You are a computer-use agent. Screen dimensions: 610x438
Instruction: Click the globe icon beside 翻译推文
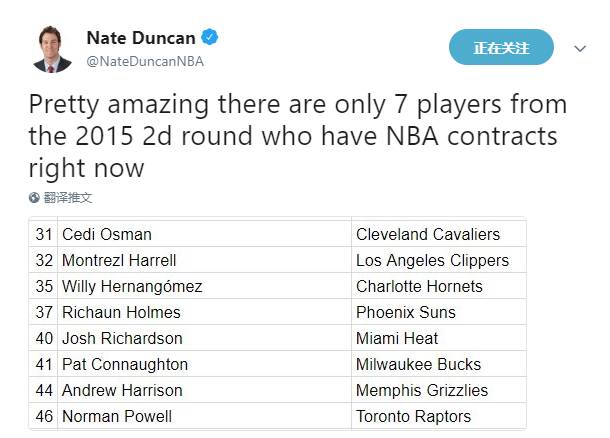(x=35, y=198)
